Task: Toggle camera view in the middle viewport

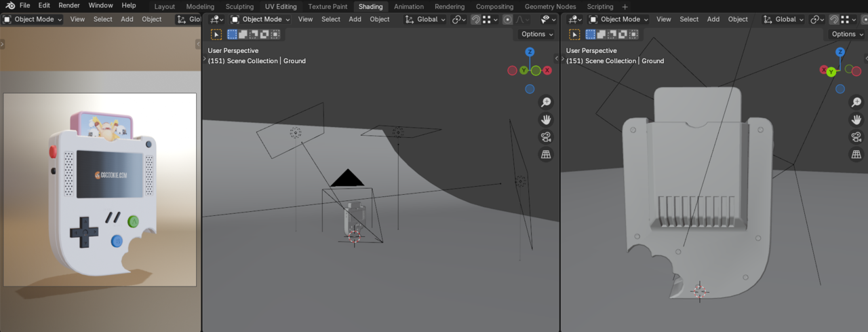Action: pos(546,137)
